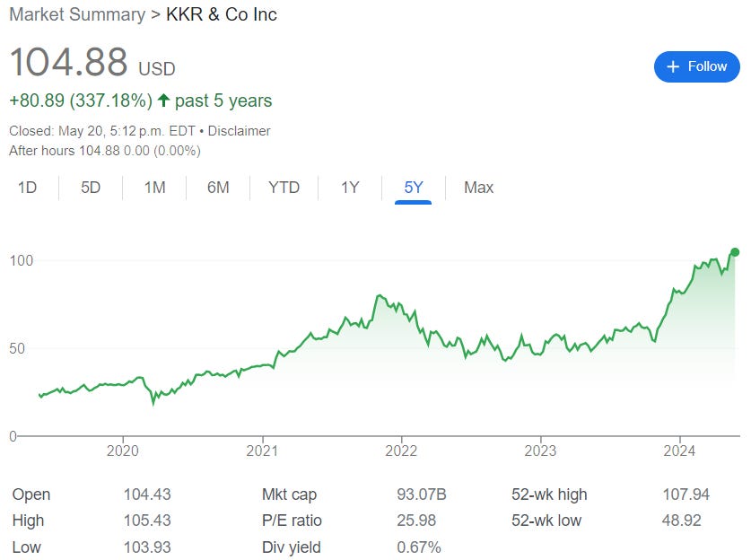
Task: Click the 2023 x-axis label
Action: (540, 451)
